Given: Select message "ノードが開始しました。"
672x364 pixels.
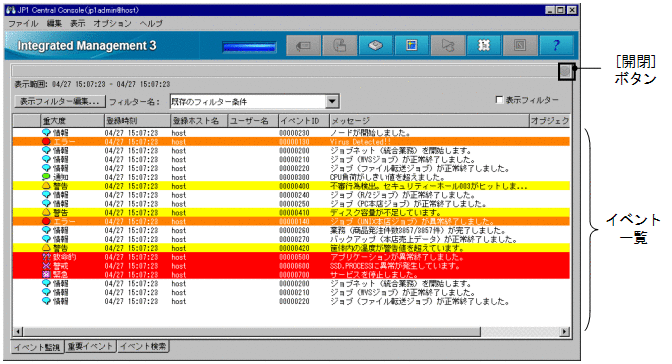Looking at the screenshot, I should tap(370, 133).
